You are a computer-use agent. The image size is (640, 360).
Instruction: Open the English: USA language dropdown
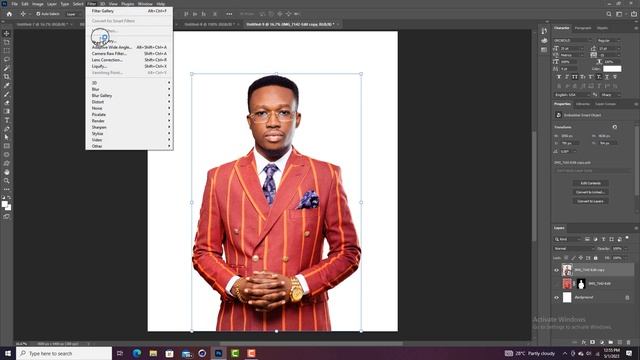tap(571, 95)
